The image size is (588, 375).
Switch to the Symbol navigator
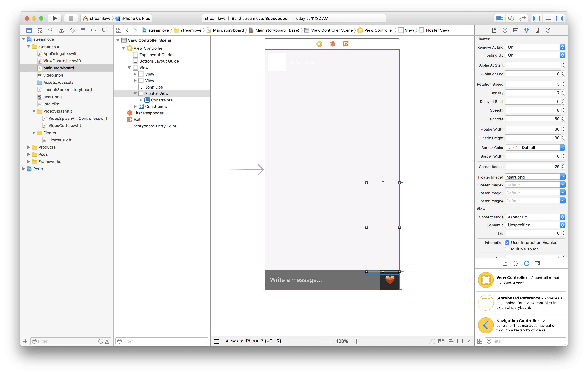(40, 30)
